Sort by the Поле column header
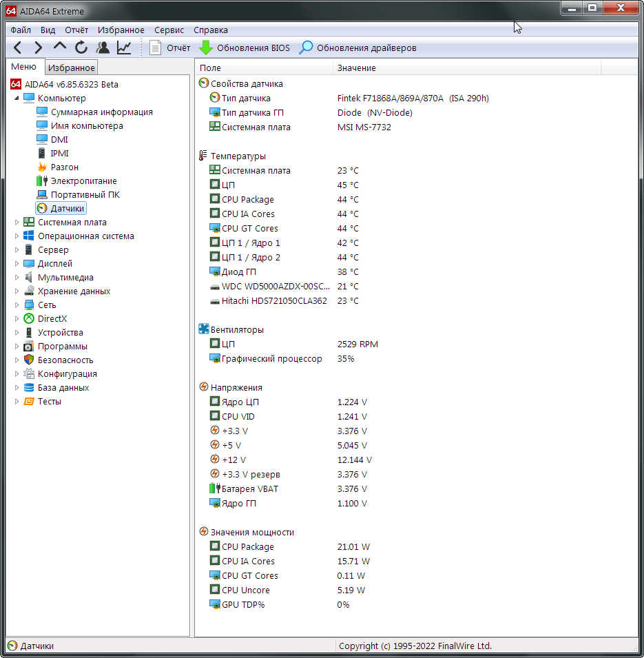The height and width of the screenshot is (658, 644). tap(264, 68)
